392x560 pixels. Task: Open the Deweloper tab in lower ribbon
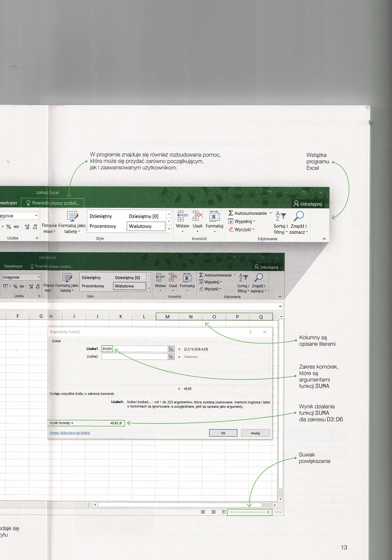click(13, 266)
